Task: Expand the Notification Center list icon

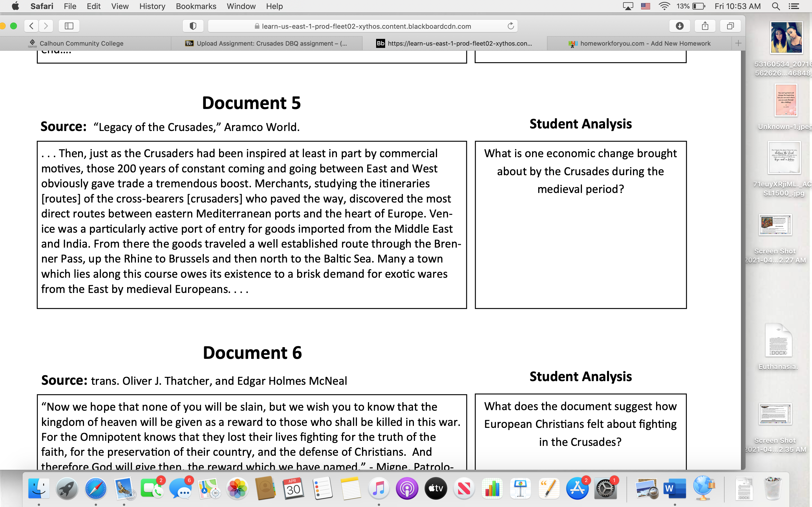Action: point(794,6)
